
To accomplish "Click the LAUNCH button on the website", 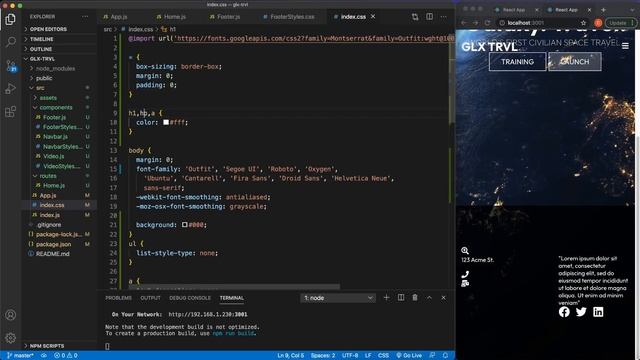I will [575, 62].
